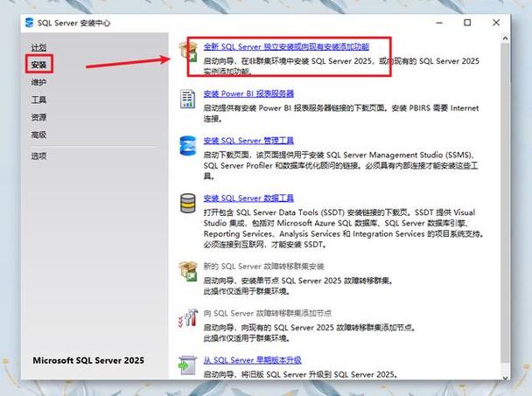
Task: Go to the 资源 sidebar section
Action: 38,117
